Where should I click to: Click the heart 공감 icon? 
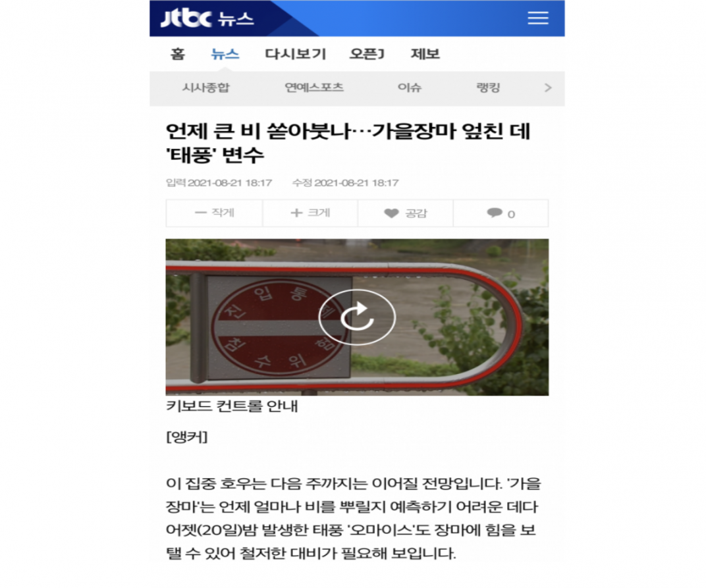391,213
